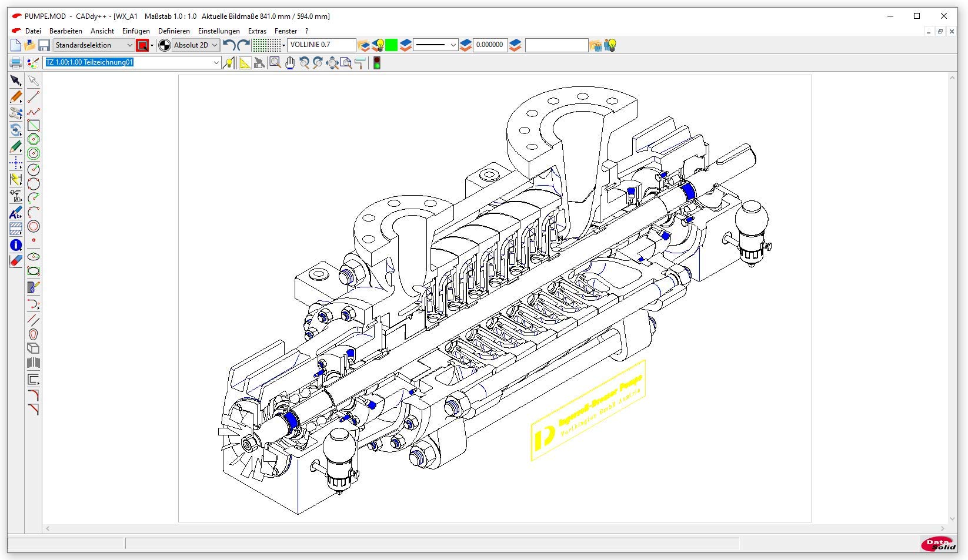
Task: Choose the fillet corner tool
Action: click(x=34, y=395)
